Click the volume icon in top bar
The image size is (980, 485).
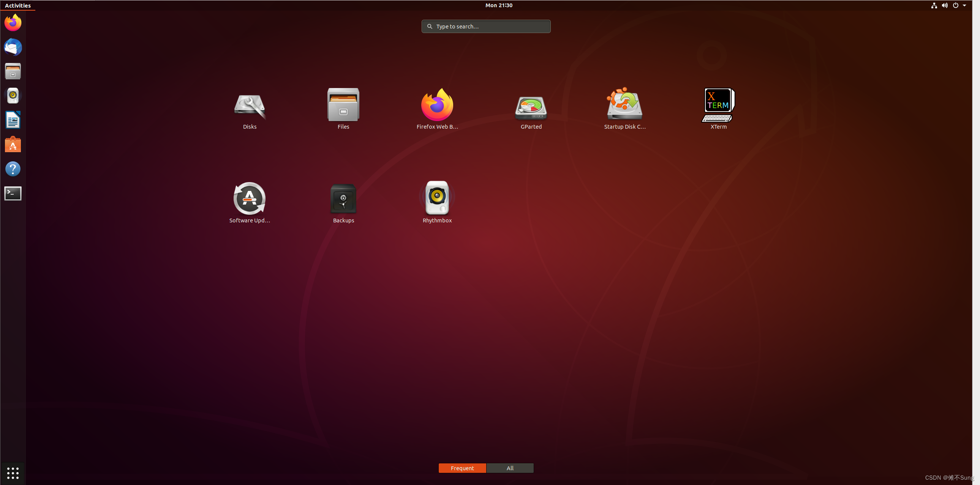945,5
